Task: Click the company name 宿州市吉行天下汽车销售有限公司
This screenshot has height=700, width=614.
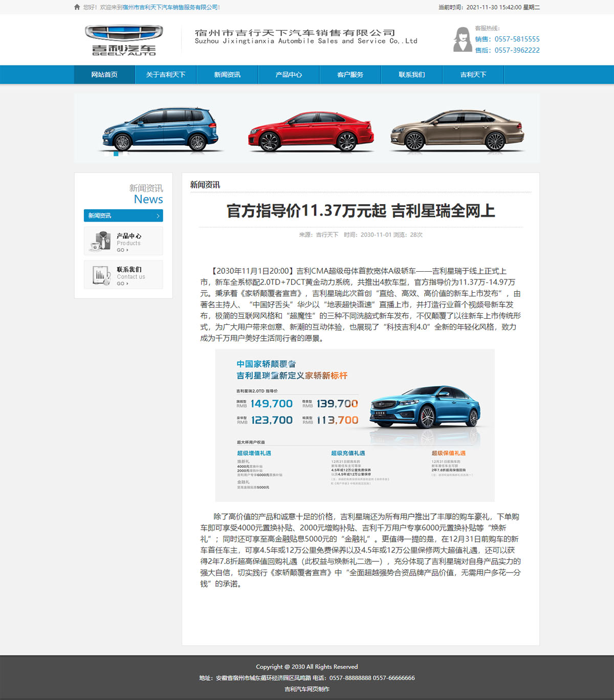Action: pos(295,32)
